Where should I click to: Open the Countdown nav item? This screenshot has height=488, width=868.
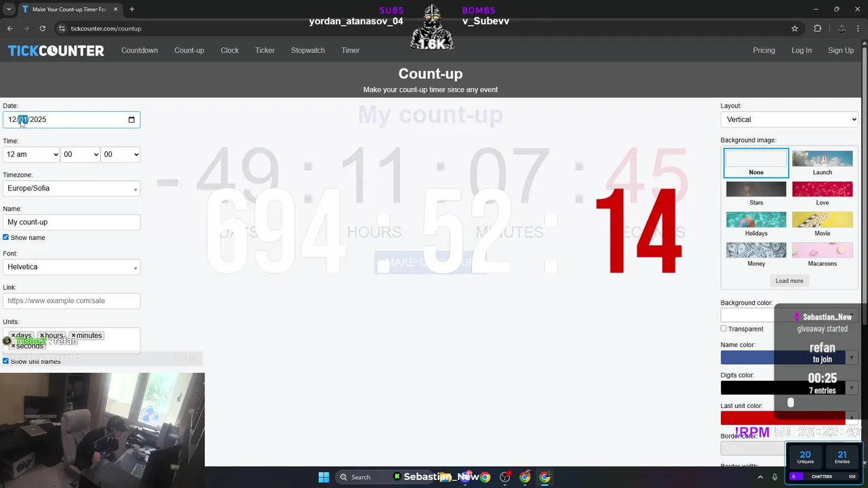click(140, 50)
